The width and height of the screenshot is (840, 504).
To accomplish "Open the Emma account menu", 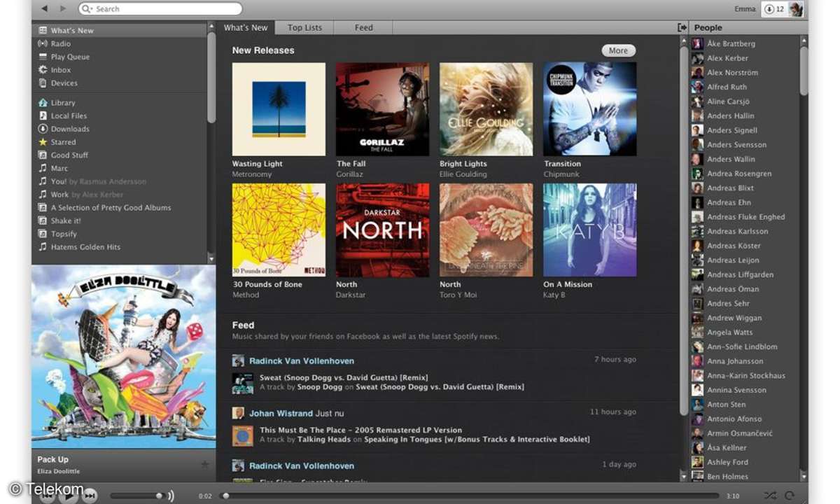I will 745,9.
